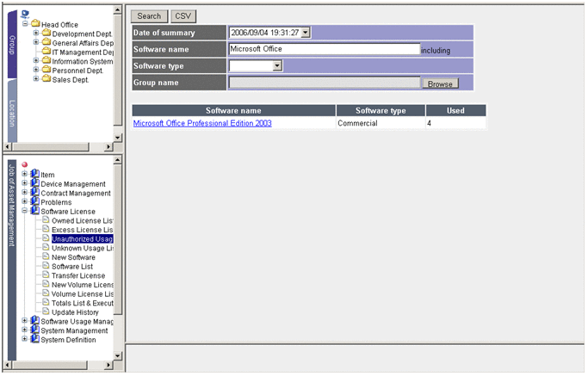This screenshot has height=376, width=588.
Task: Expand the System Definition node
Action: (x=24, y=339)
